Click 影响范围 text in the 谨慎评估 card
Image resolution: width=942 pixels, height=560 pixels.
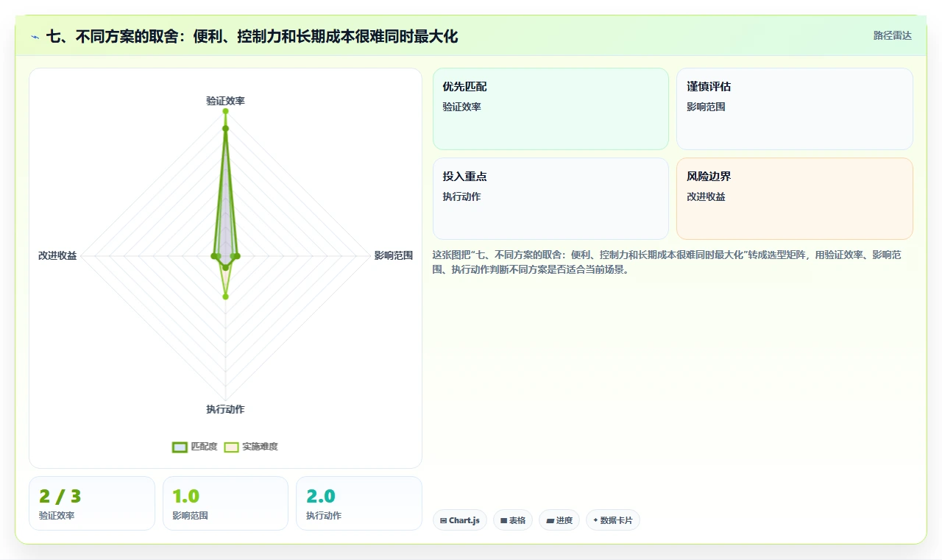click(x=706, y=107)
